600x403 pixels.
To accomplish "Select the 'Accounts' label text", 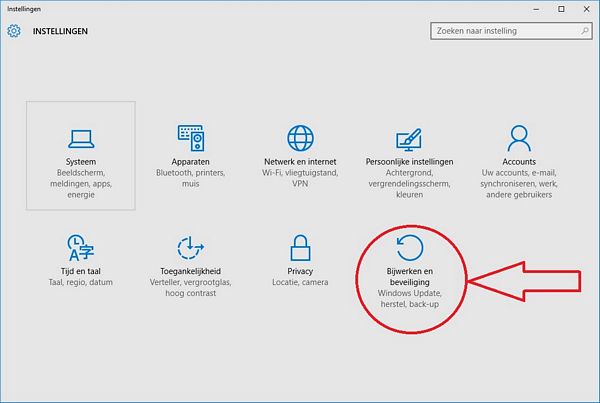I will (519, 162).
